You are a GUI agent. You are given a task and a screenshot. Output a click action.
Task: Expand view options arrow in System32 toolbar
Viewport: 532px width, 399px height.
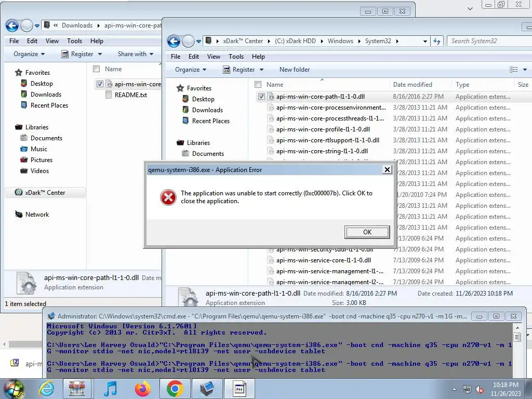pos(525,70)
